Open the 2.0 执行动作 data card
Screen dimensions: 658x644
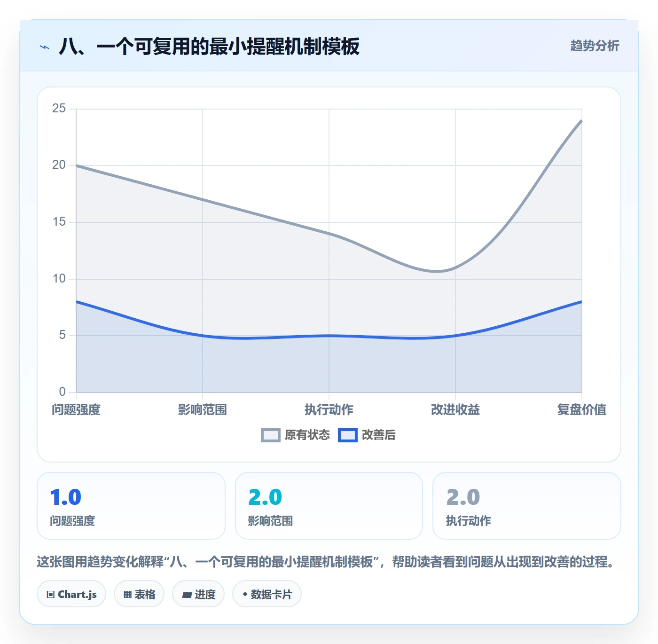[x=527, y=506]
